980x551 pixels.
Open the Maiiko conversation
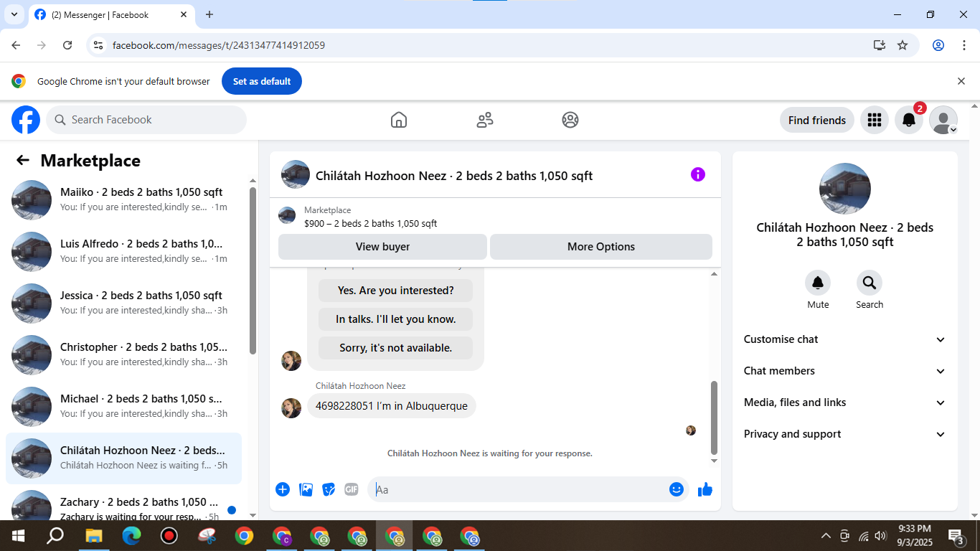pyautogui.click(x=123, y=199)
